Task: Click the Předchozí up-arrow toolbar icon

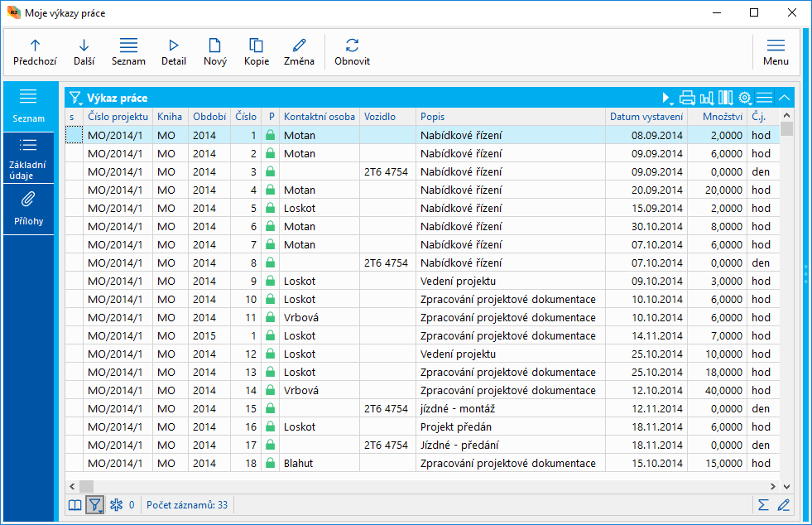Action: (35, 46)
